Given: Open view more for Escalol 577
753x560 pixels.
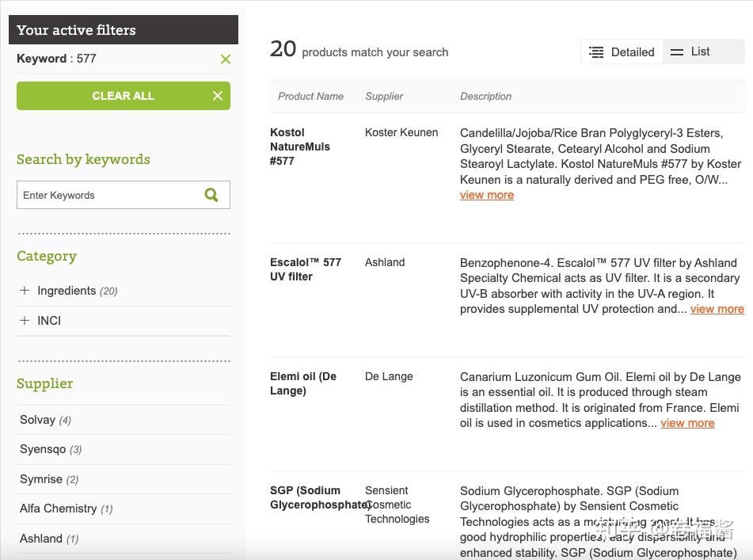Looking at the screenshot, I should 717,309.
